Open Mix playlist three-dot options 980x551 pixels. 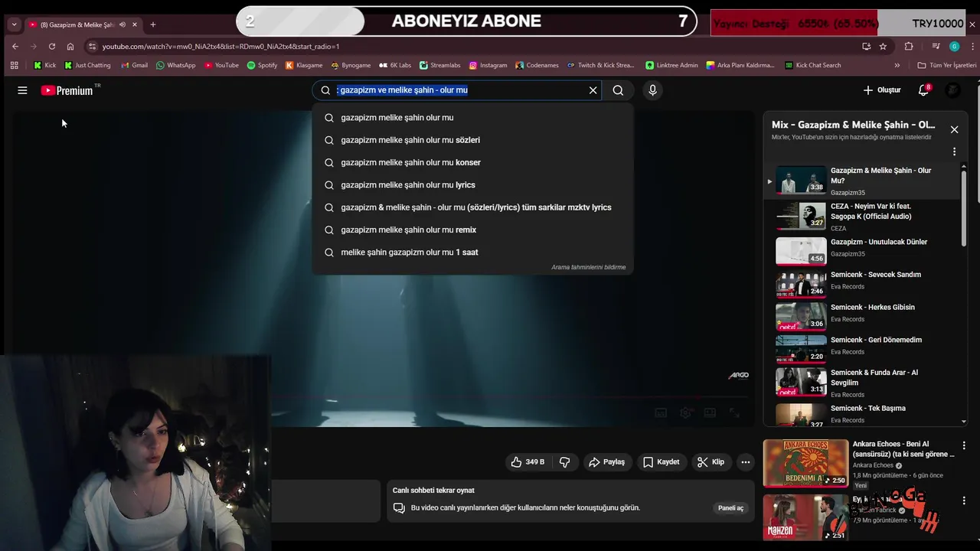click(954, 152)
